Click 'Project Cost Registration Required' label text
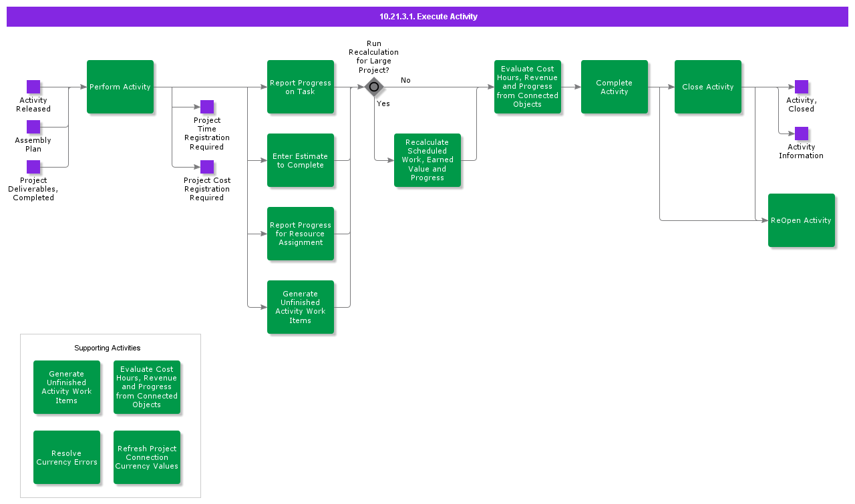This screenshot has height=504, width=855. (x=207, y=189)
